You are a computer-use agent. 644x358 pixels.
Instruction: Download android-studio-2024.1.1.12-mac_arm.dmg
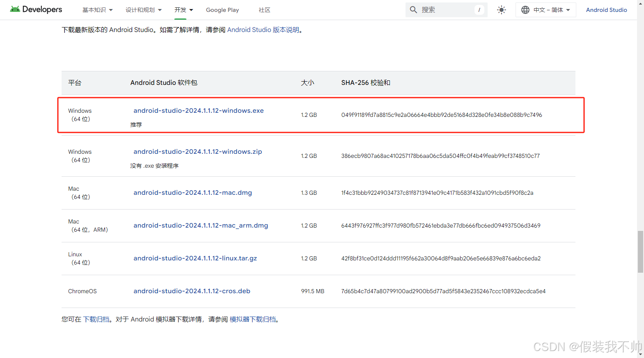(x=201, y=226)
